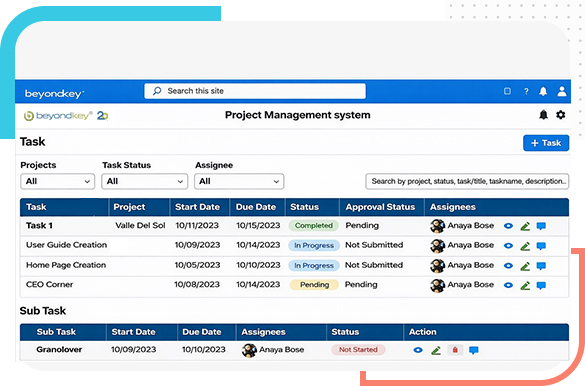Edit User Guide Creation with pencil icon
Viewport: 585px width, 386px height.
(x=525, y=246)
